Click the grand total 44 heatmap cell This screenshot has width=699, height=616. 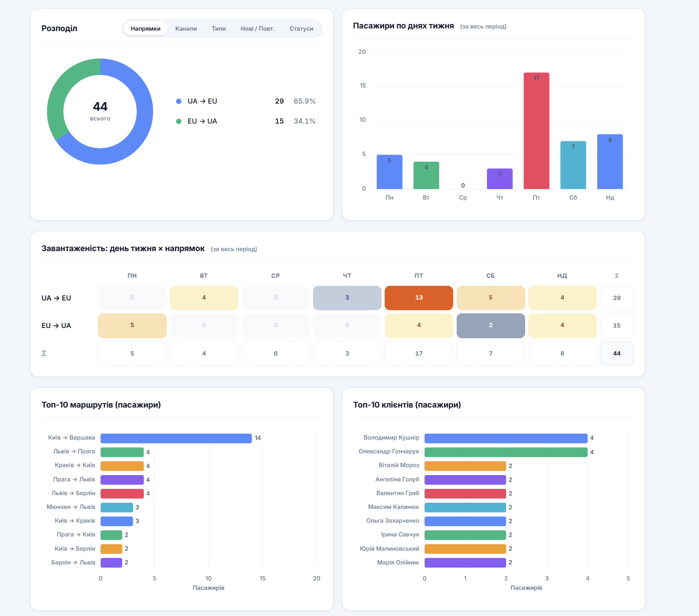click(x=617, y=353)
